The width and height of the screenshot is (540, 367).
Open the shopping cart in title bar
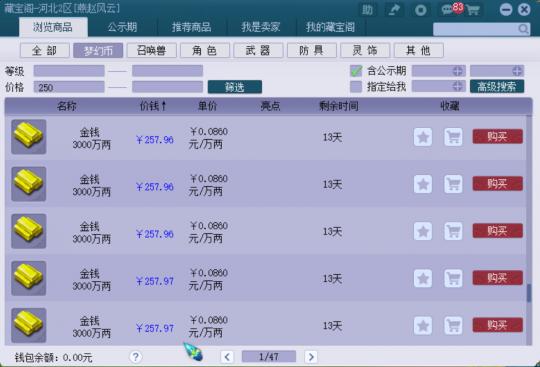coord(473,10)
